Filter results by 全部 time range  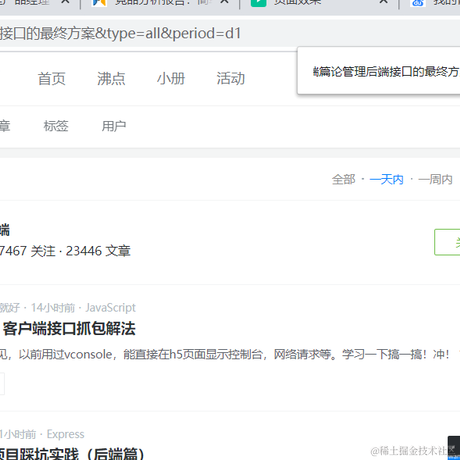coord(343,180)
